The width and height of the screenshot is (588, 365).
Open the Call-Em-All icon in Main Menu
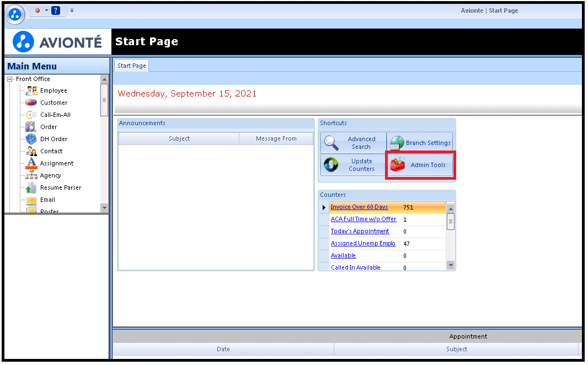pos(31,115)
